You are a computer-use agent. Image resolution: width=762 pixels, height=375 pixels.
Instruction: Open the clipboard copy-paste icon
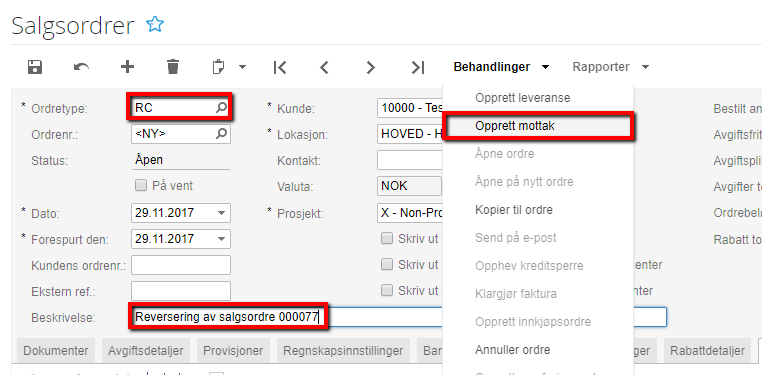coord(218,67)
